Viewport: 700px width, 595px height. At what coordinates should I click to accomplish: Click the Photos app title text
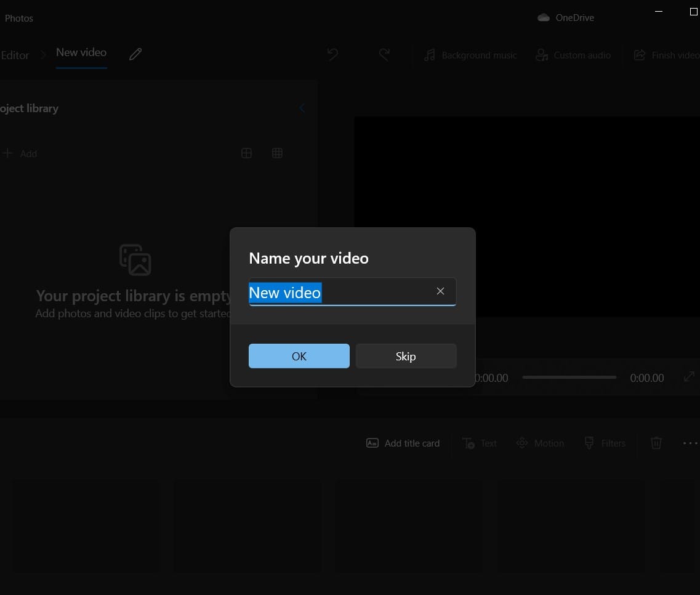tap(18, 18)
